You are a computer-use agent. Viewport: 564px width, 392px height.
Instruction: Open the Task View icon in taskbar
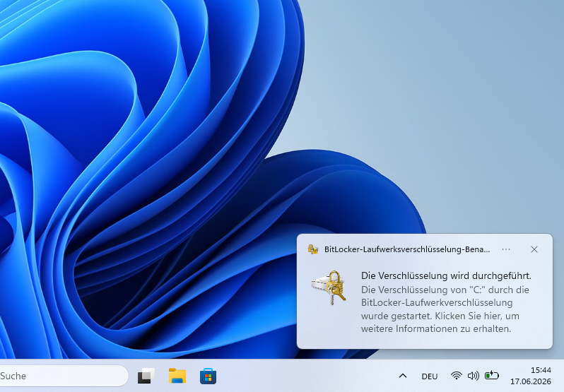click(x=146, y=376)
